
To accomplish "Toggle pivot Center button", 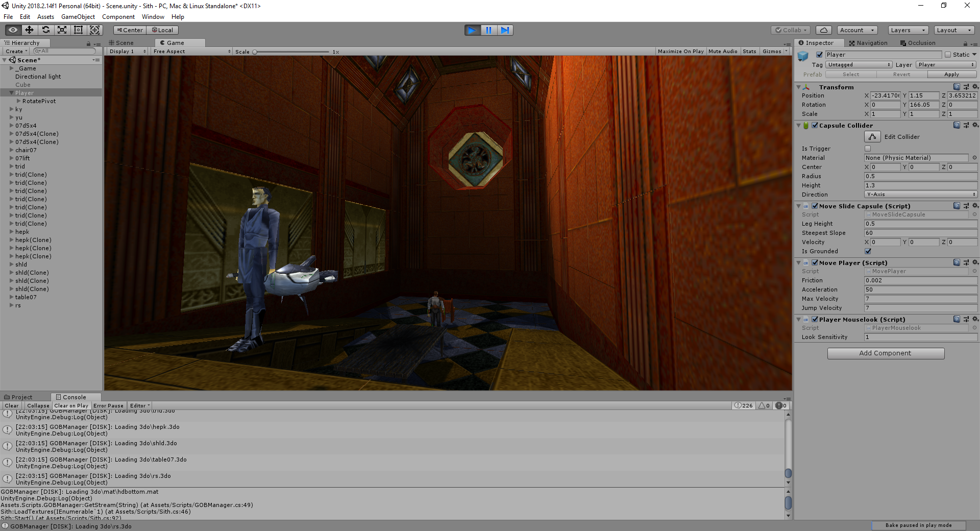I will [x=130, y=30].
